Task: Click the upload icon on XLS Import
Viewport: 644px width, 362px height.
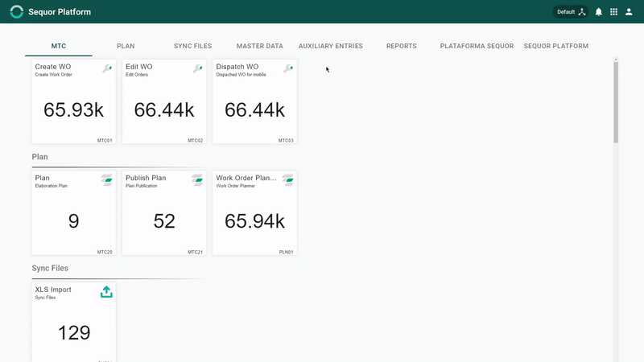Action: point(106,292)
